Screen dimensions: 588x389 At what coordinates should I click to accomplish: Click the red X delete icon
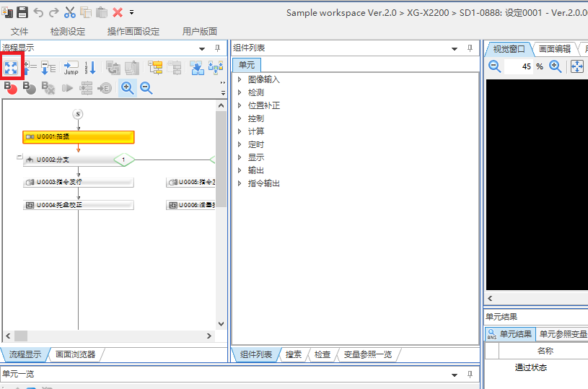click(118, 12)
